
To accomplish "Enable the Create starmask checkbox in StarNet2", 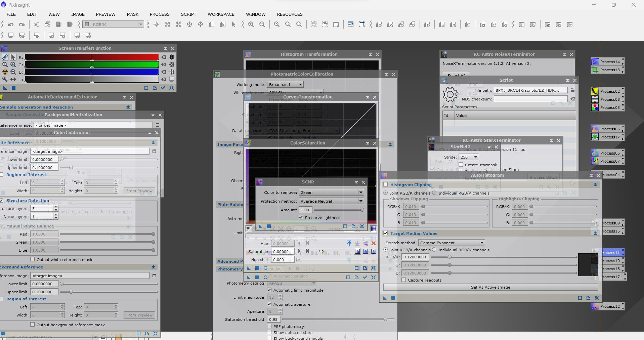I will click(461, 165).
